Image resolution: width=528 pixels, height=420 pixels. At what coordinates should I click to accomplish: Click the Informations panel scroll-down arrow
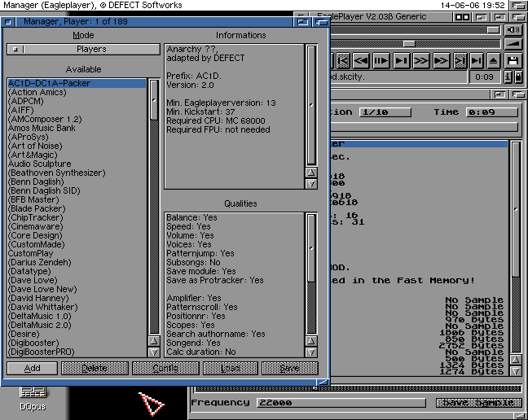point(311,184)
